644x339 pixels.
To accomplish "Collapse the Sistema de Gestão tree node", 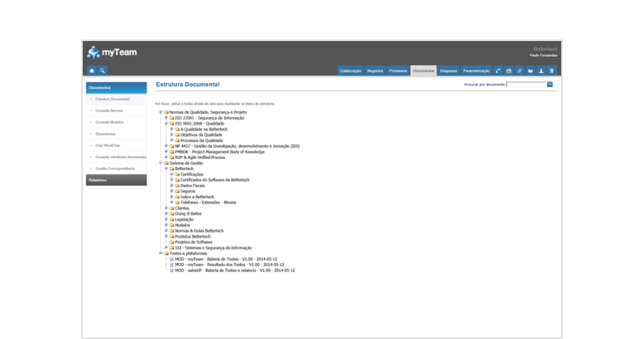I will point(160,163).
